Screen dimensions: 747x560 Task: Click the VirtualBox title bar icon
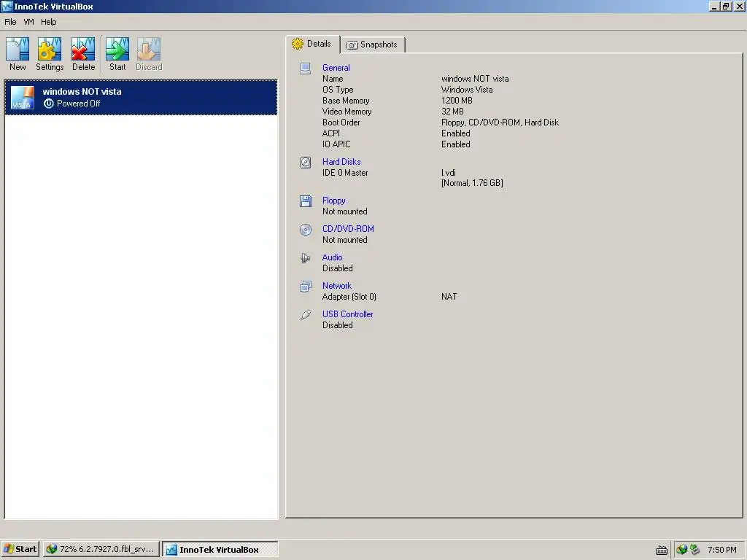(x=7, y=7)
